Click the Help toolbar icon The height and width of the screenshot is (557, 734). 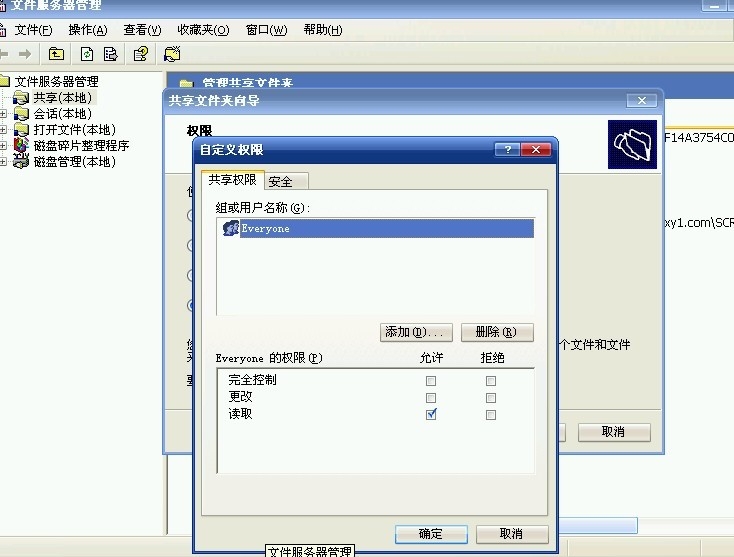[141, 54]
